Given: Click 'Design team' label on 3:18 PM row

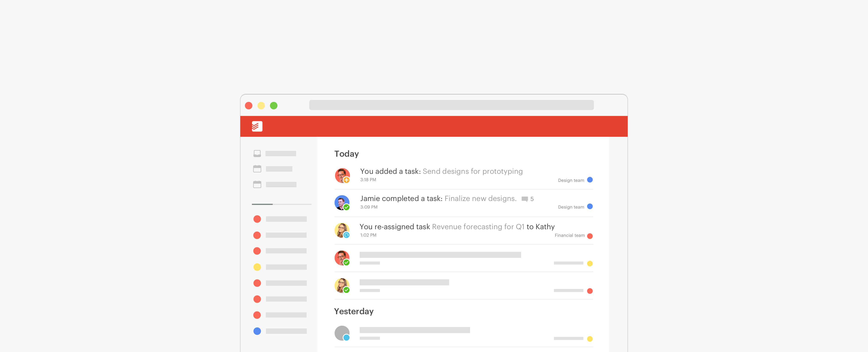Looking at the screenshot, I should point(571,180).
